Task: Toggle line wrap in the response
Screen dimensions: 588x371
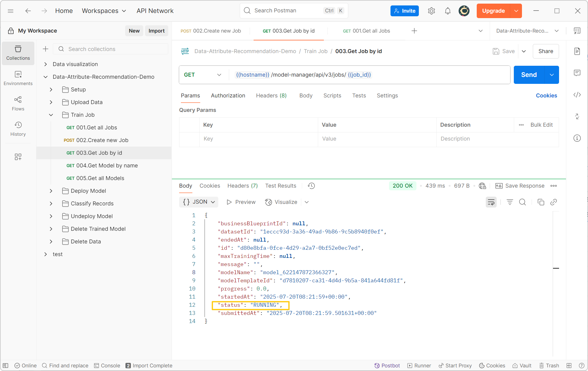Action: [491, 202]
